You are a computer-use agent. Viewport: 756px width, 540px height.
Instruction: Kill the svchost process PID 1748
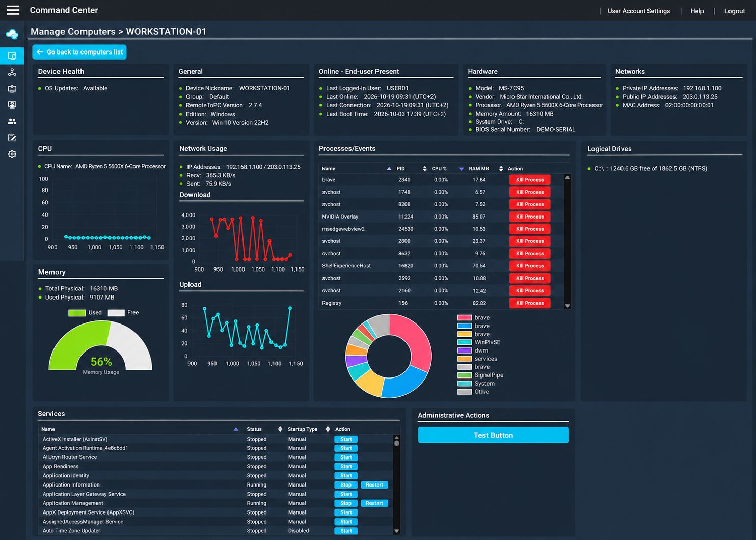coord(530,192)
